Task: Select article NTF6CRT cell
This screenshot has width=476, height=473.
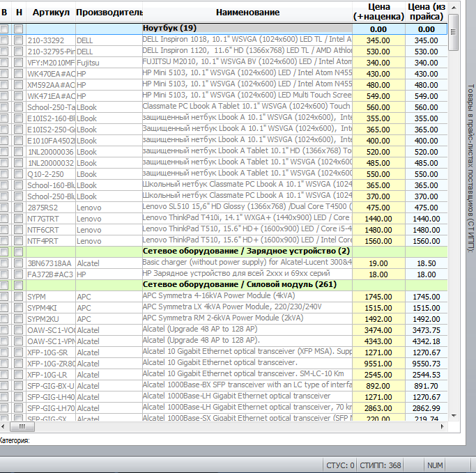Action: 51,230
